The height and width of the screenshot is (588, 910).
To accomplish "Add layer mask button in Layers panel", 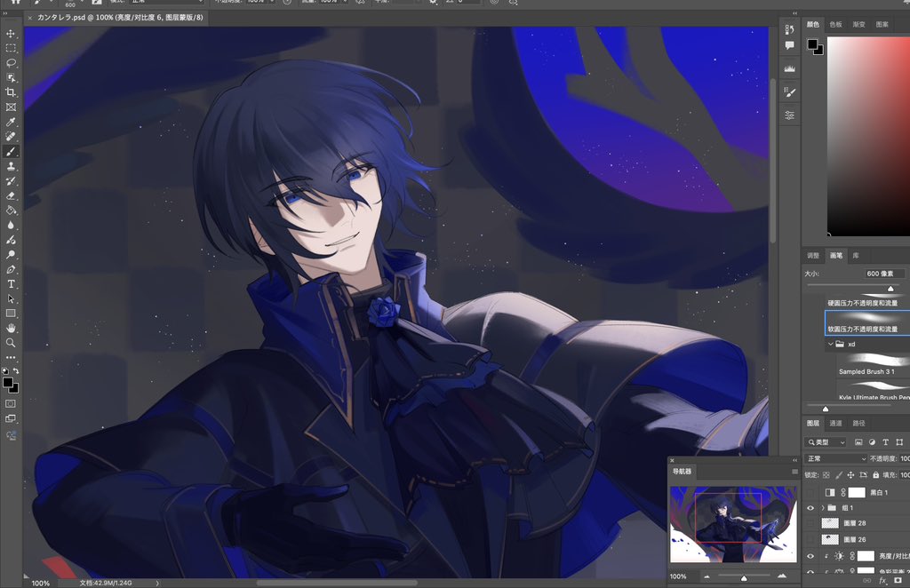I will tap(898, 581).
